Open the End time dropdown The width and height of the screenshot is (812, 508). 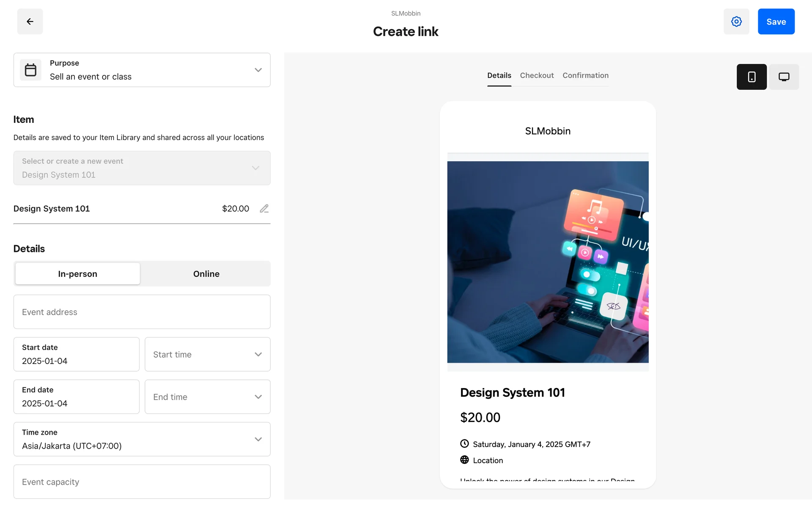(x=207, y=397)
